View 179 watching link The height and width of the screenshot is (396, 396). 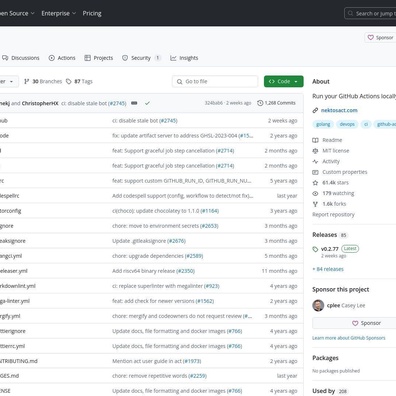coord(338,193)
